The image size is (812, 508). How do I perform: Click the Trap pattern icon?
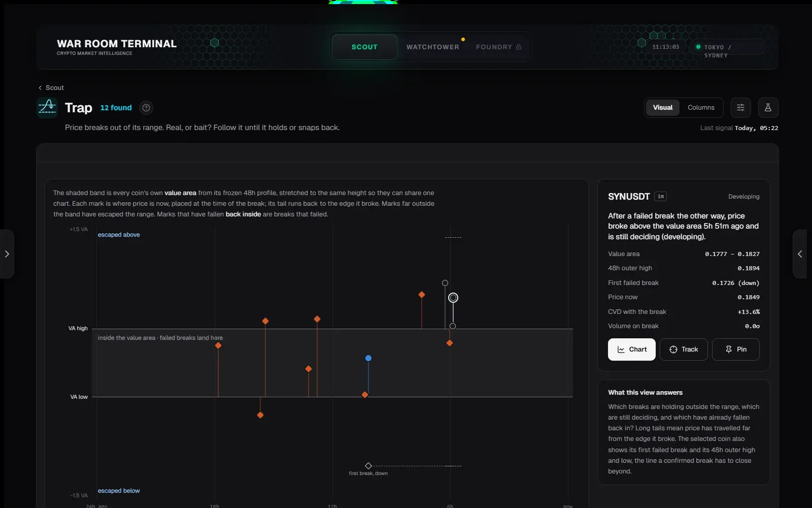(47, 107)
